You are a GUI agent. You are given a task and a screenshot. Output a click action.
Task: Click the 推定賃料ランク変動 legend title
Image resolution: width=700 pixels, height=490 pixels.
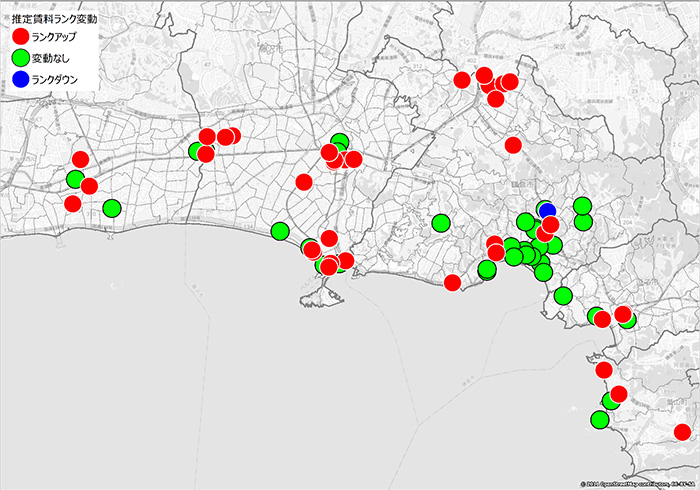pos(54,16)
